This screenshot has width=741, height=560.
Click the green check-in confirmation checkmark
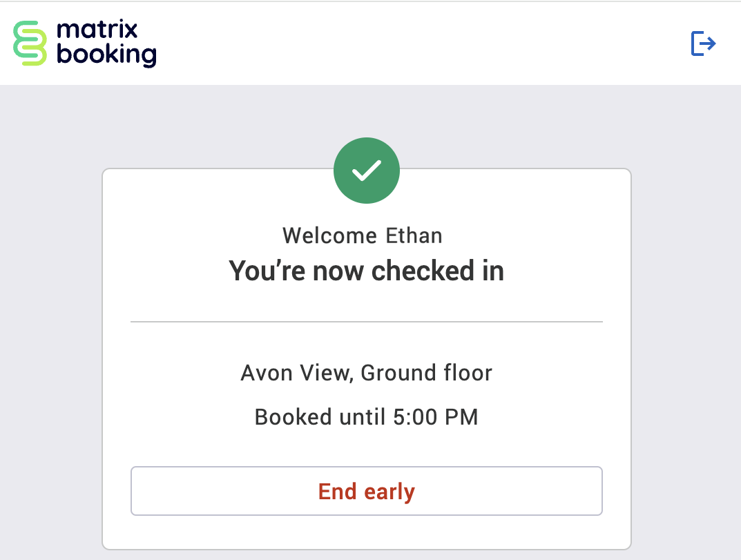(367, 170)
